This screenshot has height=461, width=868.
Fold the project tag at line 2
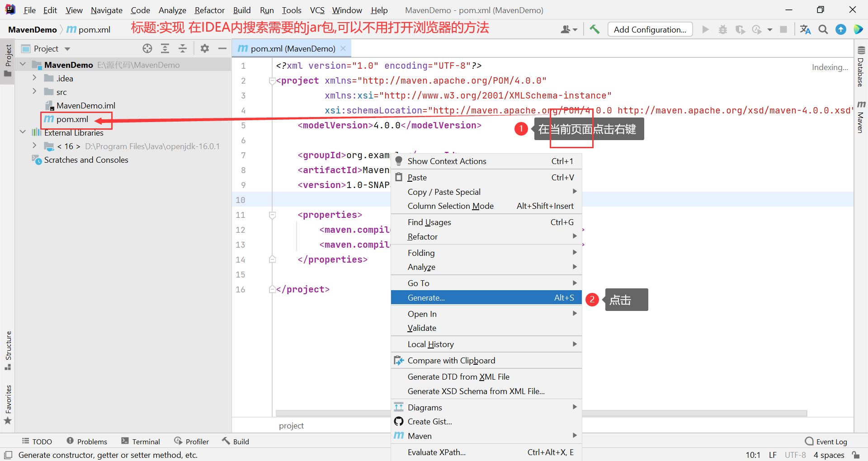tap(272, 81)
